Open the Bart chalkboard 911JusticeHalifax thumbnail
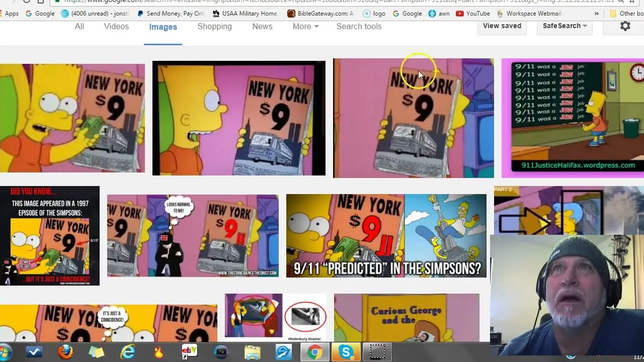This screenshot has height=362, width=644. coord(573,118)
